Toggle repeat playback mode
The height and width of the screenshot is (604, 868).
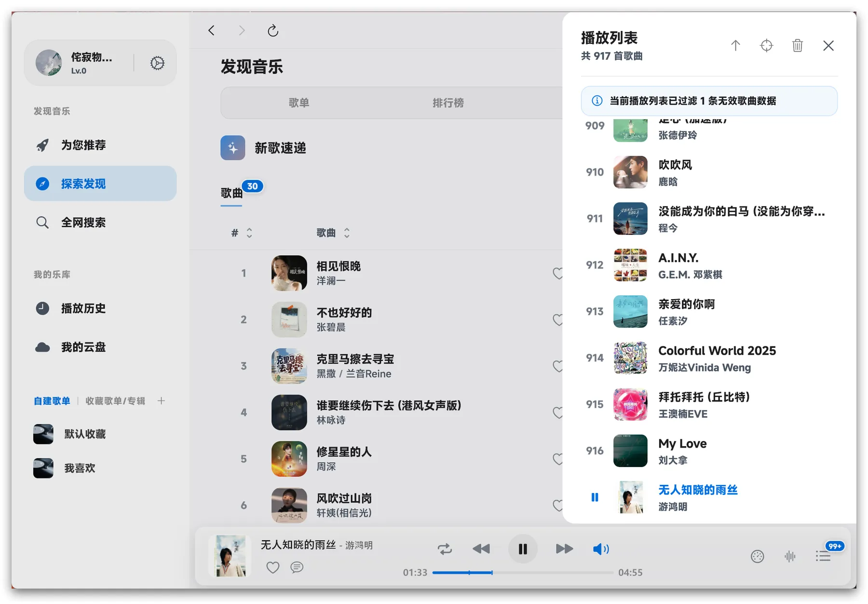point(445,549)
